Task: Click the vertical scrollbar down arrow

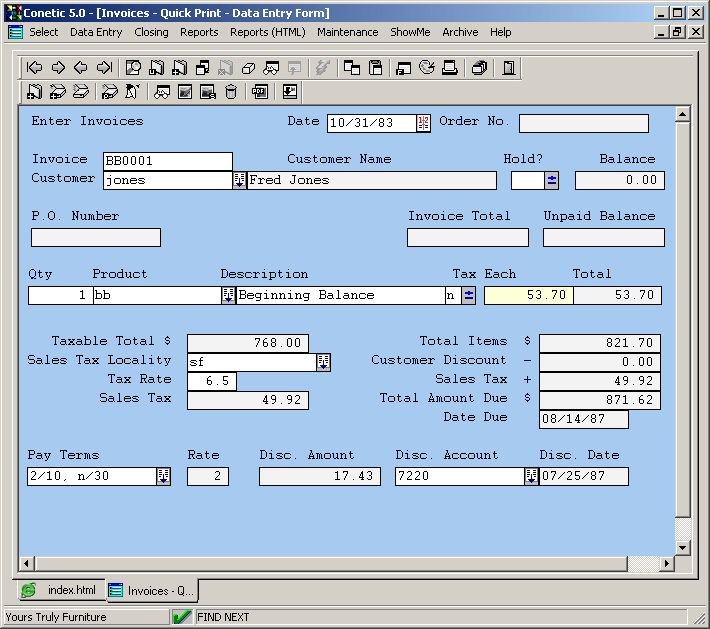Action: (682, 548)
